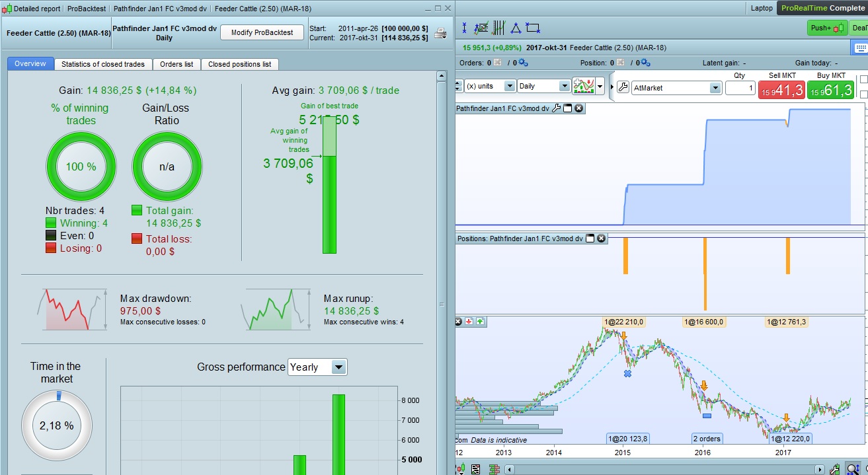Open the Closed positions list tab
The image size is (868, 475).
[239, 64]
